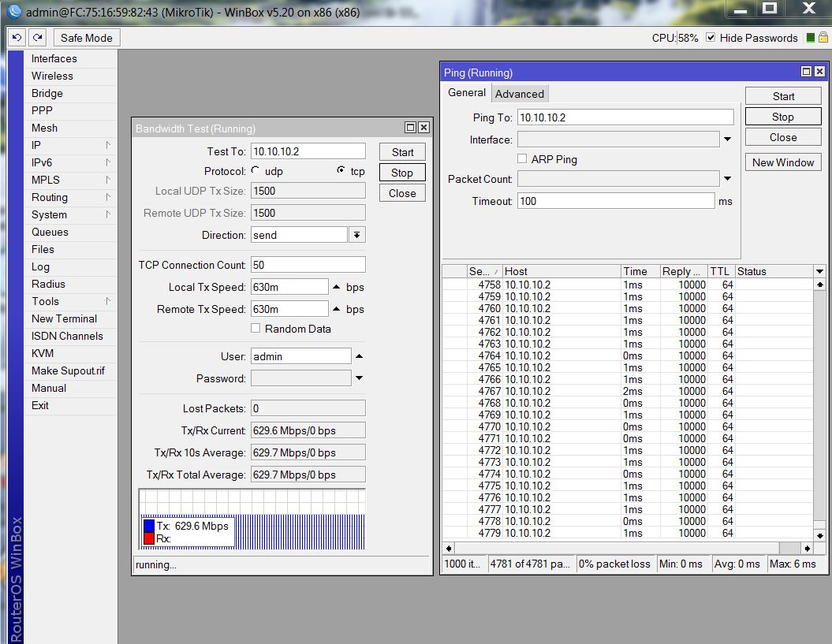Switch to the General tab in Ping

coord(466,93)
